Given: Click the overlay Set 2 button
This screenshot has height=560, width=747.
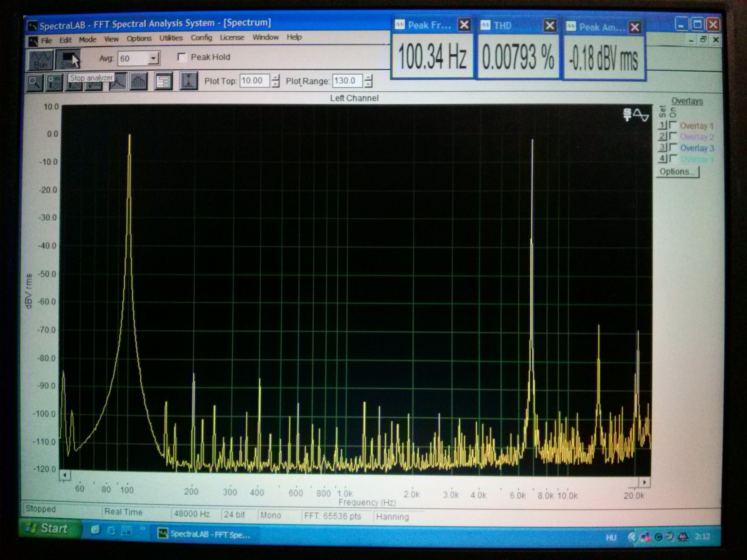Looking at the screenshot, I should pyautogui.click(x=663, y=136).
